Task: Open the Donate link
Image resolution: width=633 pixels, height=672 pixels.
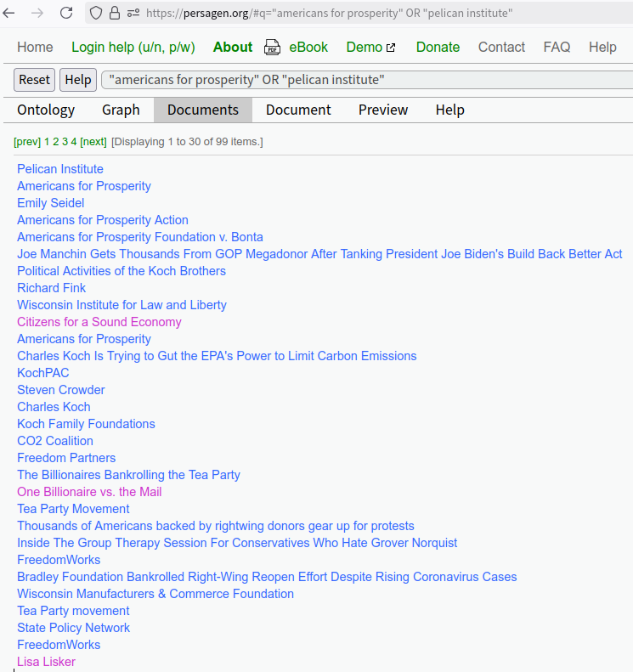Action: tap(438, 47)
